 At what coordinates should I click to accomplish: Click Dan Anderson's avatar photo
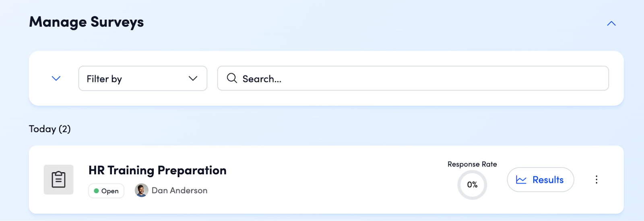point(141,190)
